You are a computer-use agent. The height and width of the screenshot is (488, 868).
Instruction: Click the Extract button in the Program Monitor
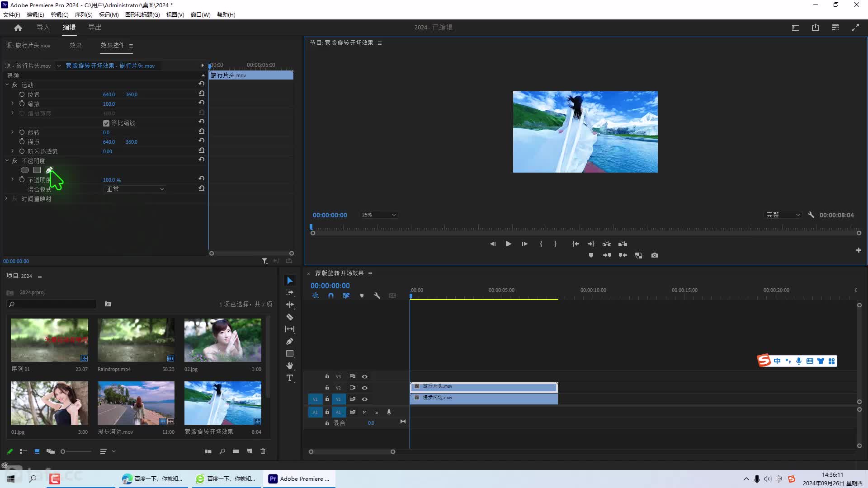pos(623,244)
